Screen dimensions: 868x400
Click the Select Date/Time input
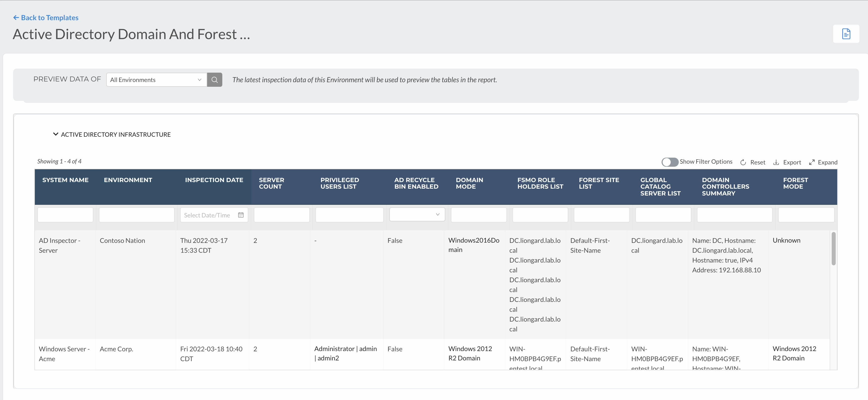[207, 215]
